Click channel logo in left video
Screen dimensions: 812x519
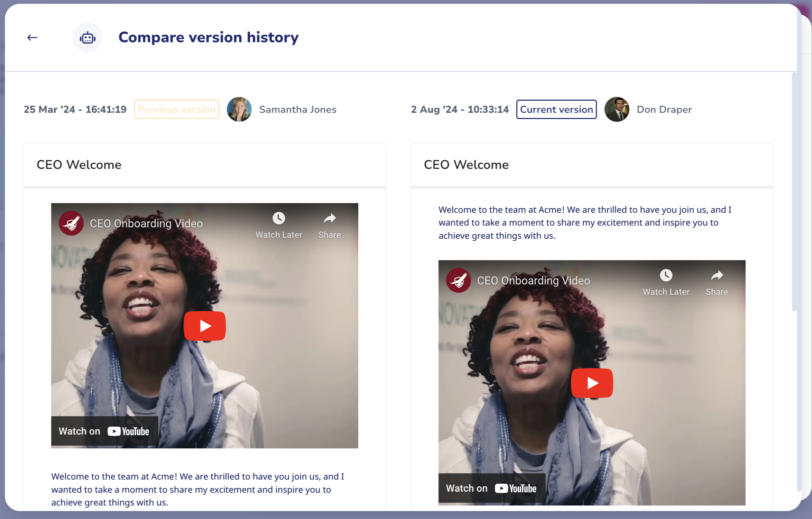coord(71,223)
